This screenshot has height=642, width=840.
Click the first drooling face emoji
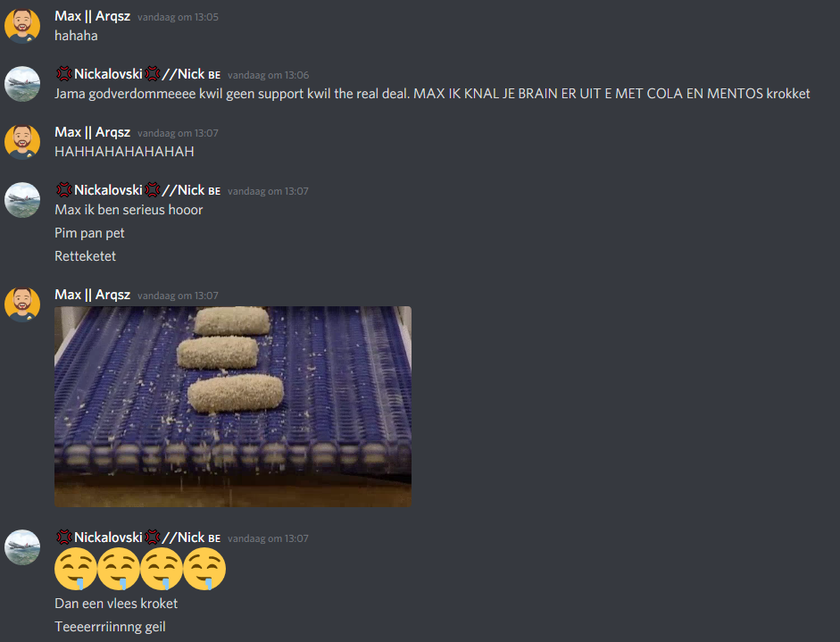point(76,569)
